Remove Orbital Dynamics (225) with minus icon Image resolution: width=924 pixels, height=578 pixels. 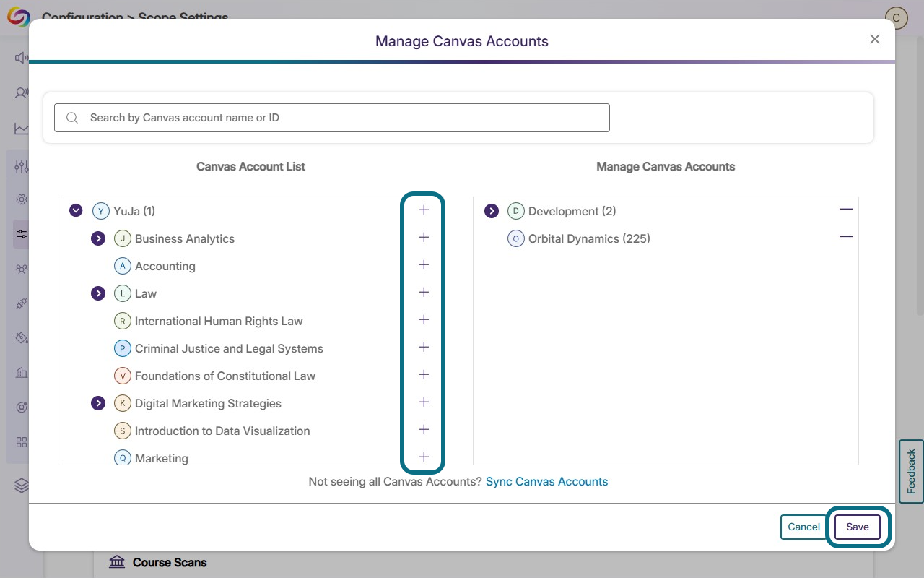click(x=846, y=237)
